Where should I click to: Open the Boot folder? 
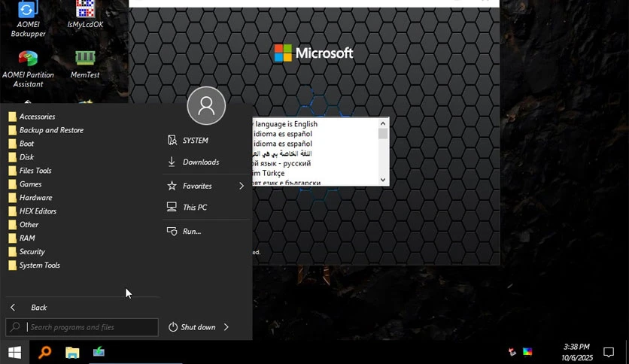[x=21, y=144]
